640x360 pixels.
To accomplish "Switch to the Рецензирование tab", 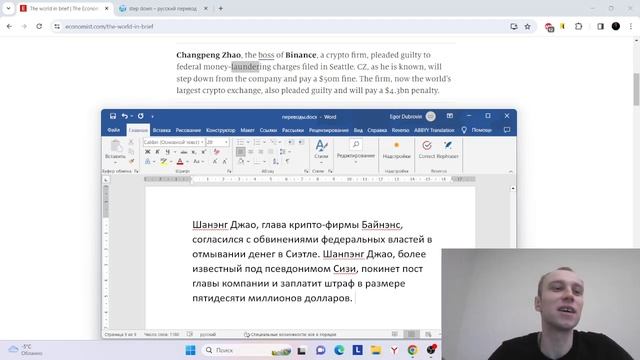I will pyautogui.click(x=329, y=130).
